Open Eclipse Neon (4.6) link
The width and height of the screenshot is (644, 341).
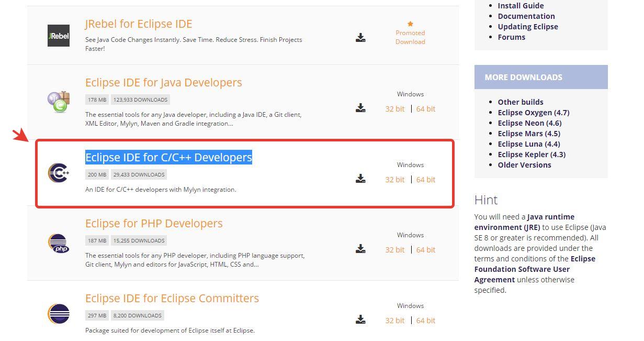click(529, 123)
